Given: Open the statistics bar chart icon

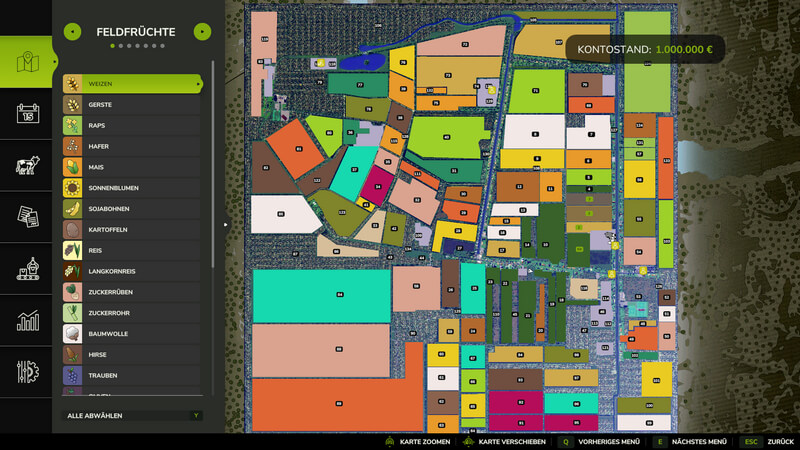Looking at the screenshot, I should point(26,321).
